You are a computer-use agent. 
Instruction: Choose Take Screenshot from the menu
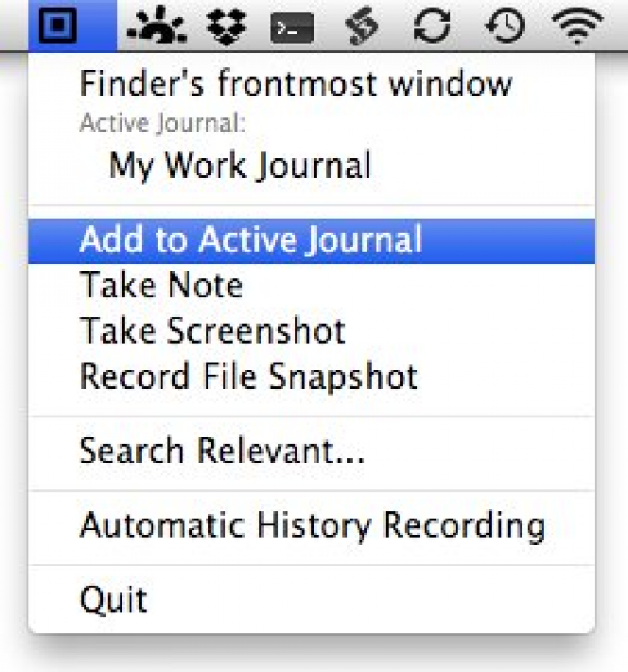coord(212,330)
